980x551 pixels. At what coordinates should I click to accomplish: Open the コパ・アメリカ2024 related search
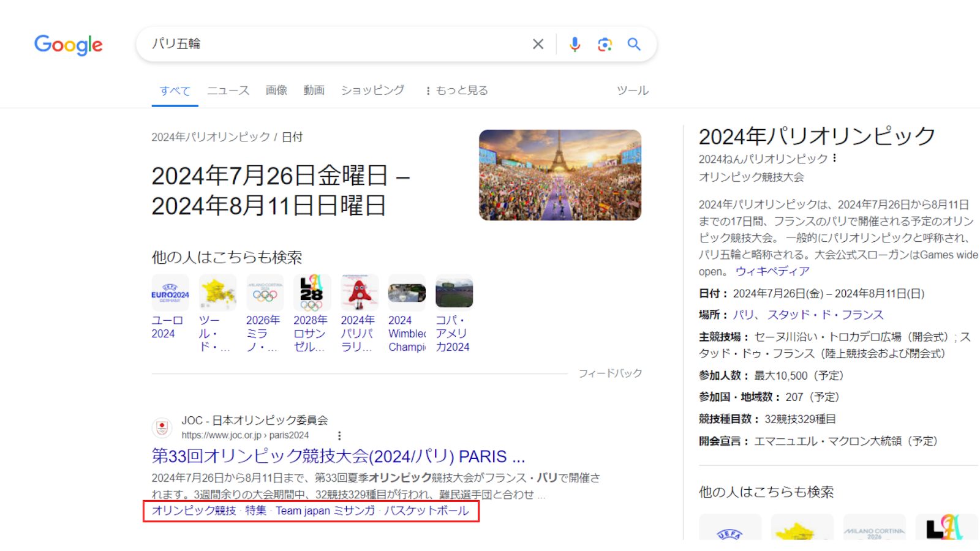(454, 313)
